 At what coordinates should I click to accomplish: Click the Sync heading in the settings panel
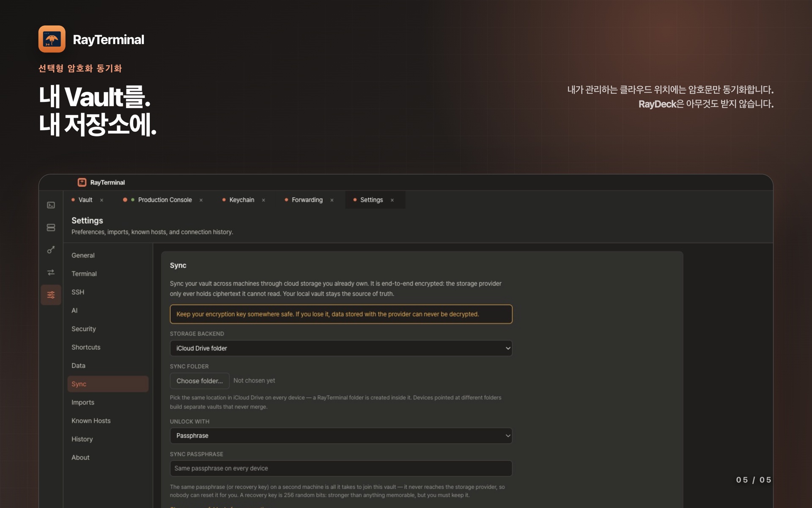pos(178,265)
